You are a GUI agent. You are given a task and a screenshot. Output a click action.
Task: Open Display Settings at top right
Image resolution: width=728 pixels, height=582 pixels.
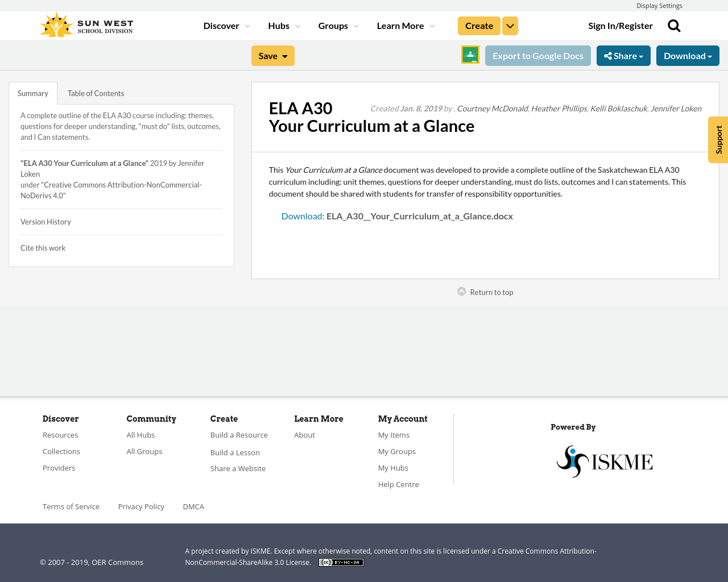pyautogui.click(x=659, y=5)
